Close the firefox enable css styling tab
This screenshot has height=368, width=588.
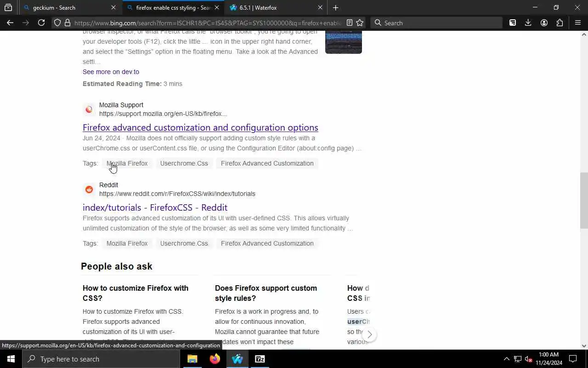coord(217,8)
